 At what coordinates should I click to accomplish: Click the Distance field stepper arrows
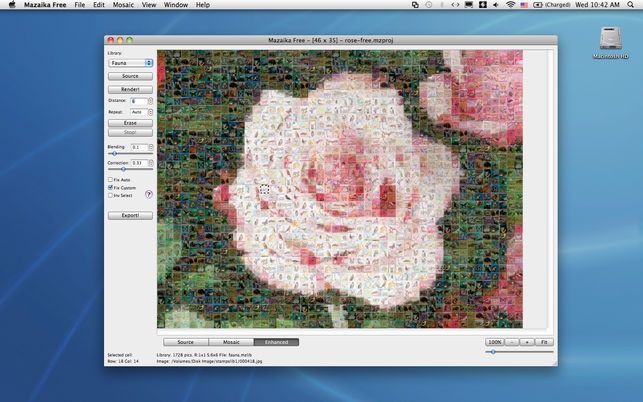click(x=150, y=100)
